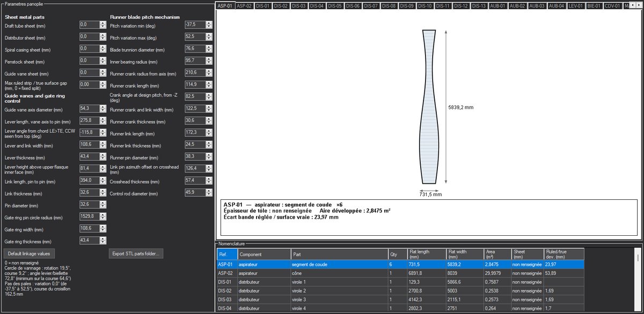644x314 pixels.
Task: Increase Blade trunnion diameter up arrow
Action: (x=209, y=47)
